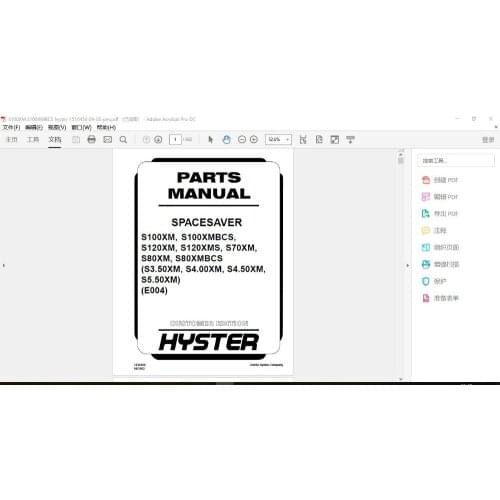The image size is (500, 500).
Task: Go to next page with down arrow icon
Action: click(158, 140)
